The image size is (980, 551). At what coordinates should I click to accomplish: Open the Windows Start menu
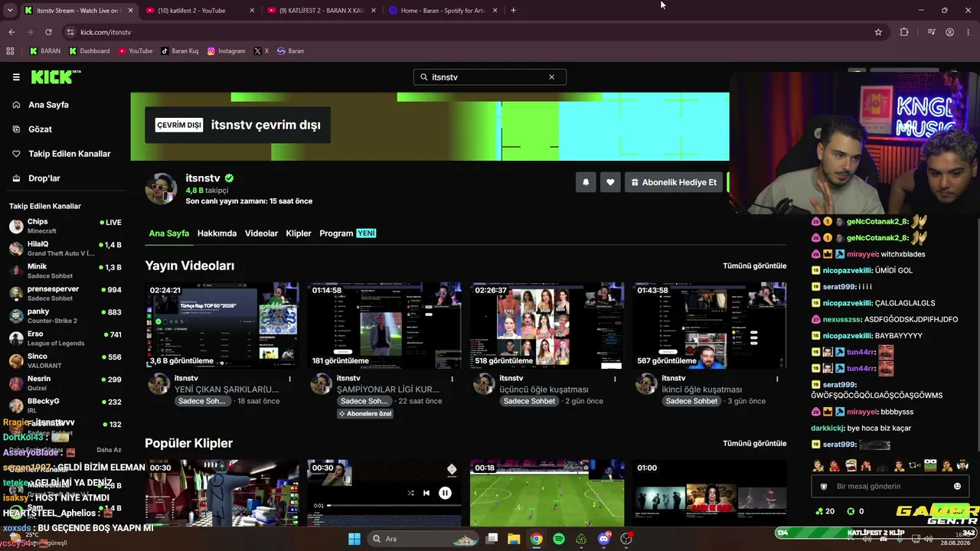pyautogui.click(x=354, y=539)
